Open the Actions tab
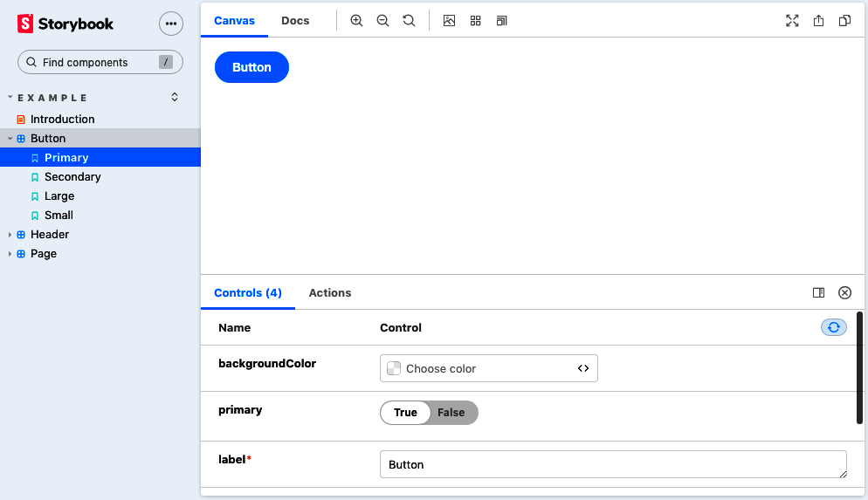Viewport: 868px width, 500px height. coord(330,293)
